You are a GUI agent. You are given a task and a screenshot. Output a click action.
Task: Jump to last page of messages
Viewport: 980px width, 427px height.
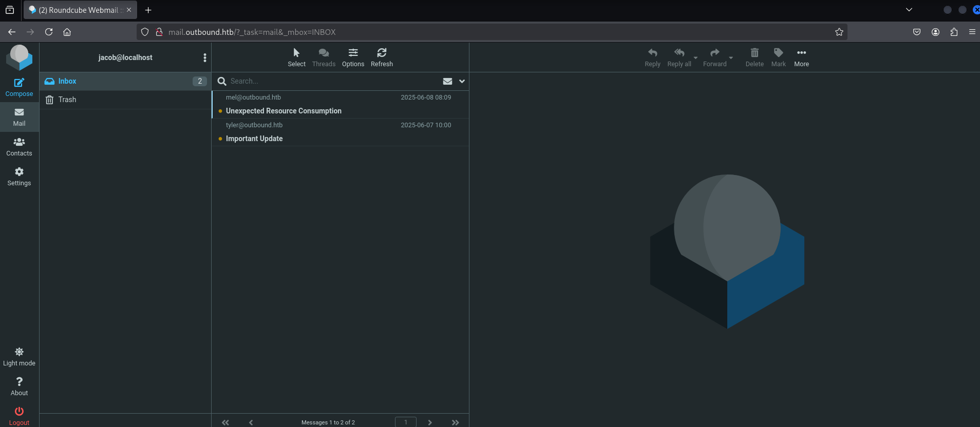[455, 422]
